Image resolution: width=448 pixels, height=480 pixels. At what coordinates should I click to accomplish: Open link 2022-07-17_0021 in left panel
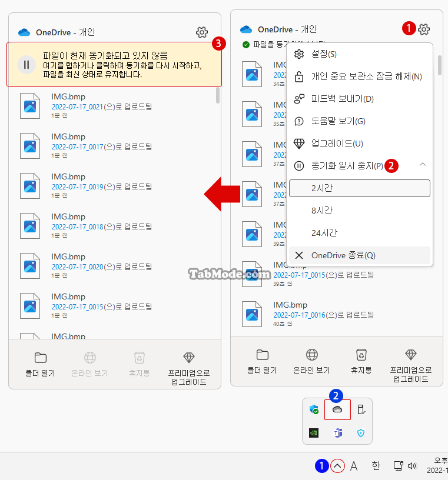click(x=77, y=107)
